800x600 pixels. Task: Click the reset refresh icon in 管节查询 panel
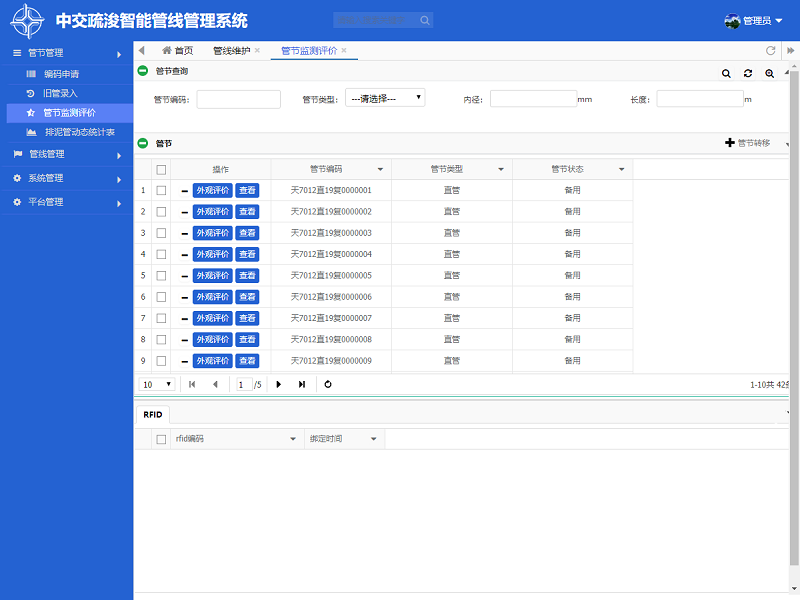tap(748, 73)
